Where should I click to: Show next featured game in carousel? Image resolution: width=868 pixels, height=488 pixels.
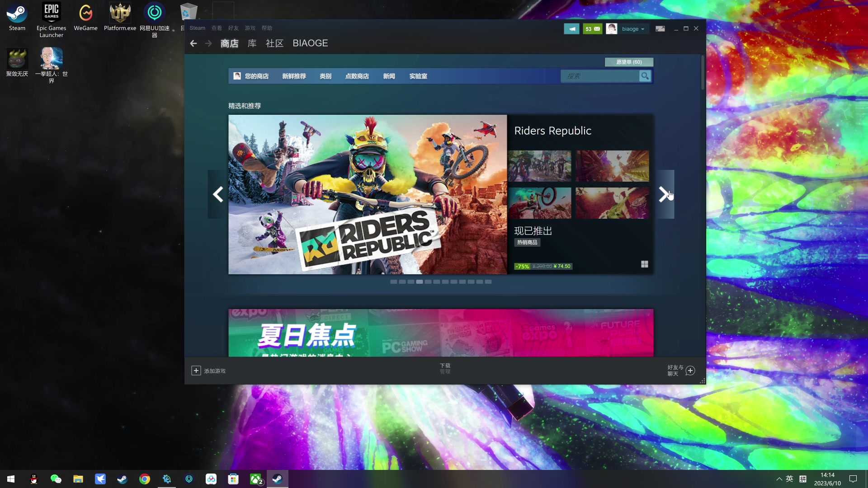(664, 194)
